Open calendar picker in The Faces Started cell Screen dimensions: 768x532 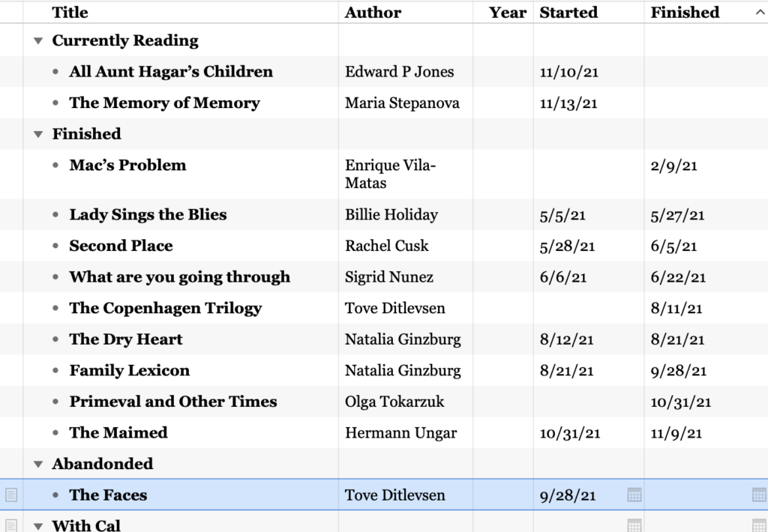(634, 495)
